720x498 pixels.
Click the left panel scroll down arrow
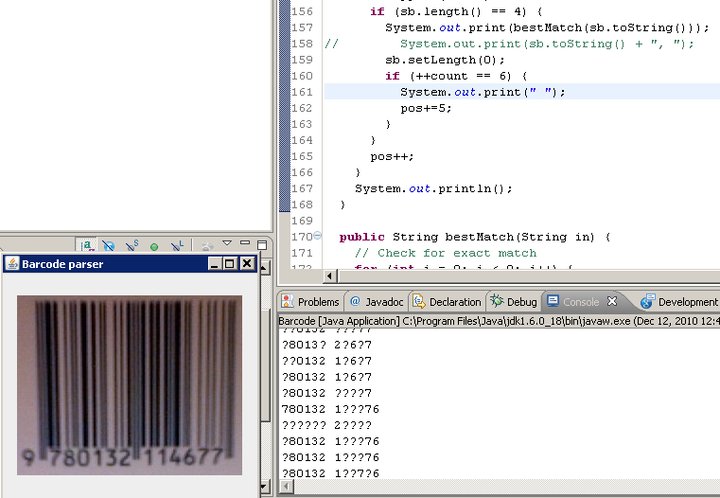(x=264, y=487)
